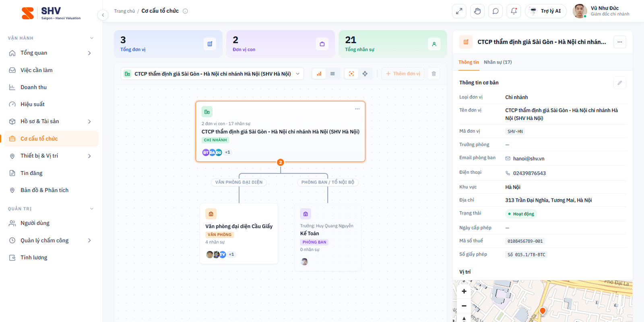Click the hanoi@shv.vn email link

coord(528,159)
